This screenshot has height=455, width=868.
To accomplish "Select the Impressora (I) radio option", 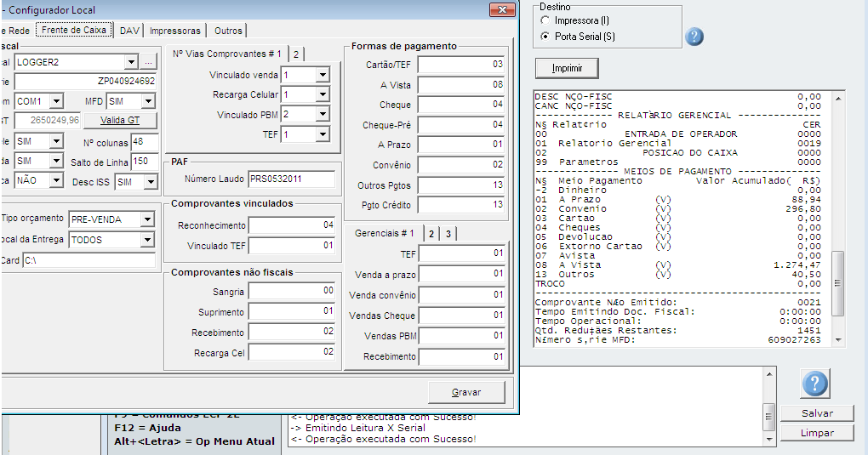I will click(545, 20).
